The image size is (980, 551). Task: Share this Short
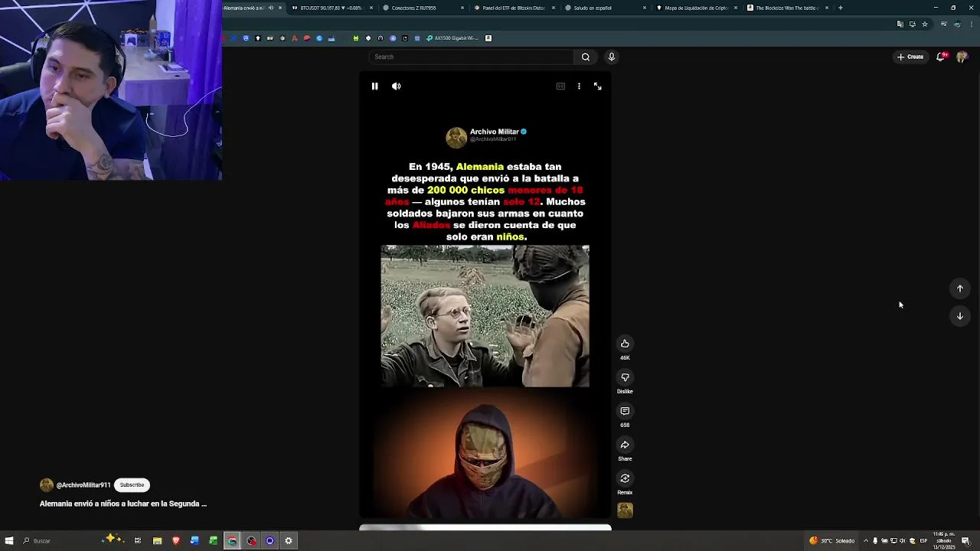[625, 445]
